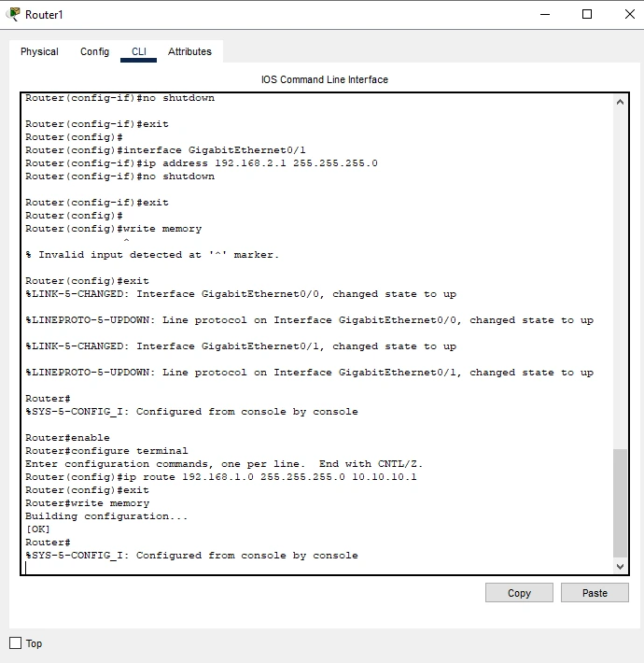Click the scrollbar up arrow
Screen dimensions: 644x663
[x=620, y=102]
